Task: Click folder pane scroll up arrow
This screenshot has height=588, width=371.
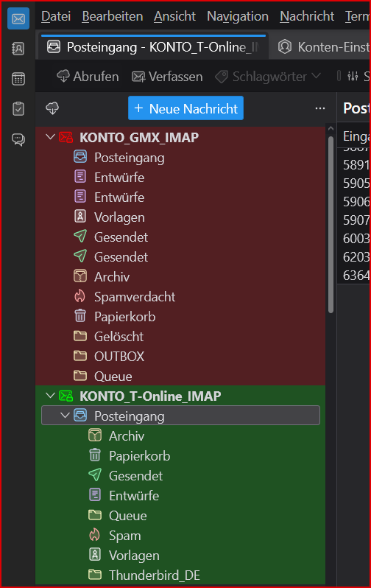Action: [331, 129]
